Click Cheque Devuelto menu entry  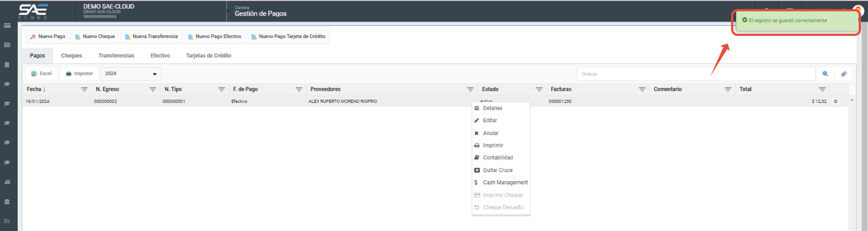pos(501,207)
